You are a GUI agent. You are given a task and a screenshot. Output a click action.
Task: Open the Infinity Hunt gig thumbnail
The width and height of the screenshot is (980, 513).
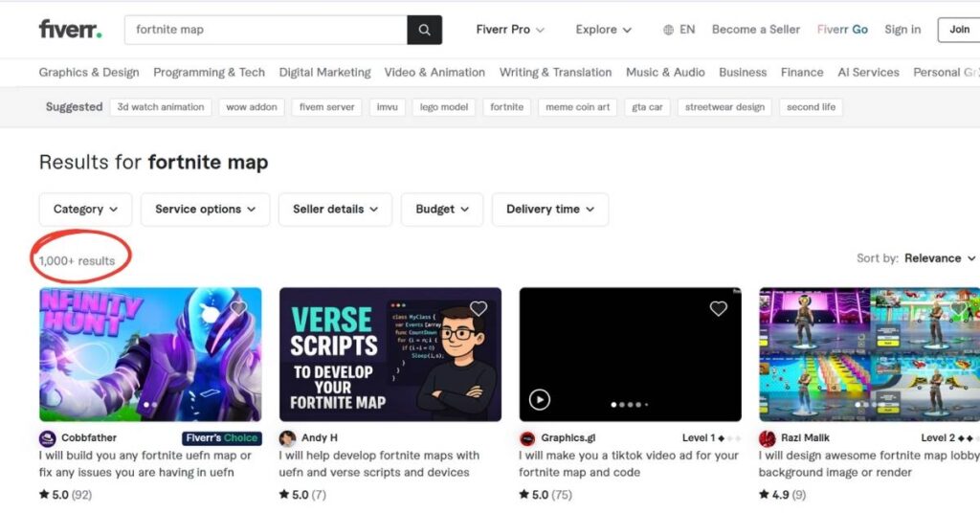coord(150,354)
